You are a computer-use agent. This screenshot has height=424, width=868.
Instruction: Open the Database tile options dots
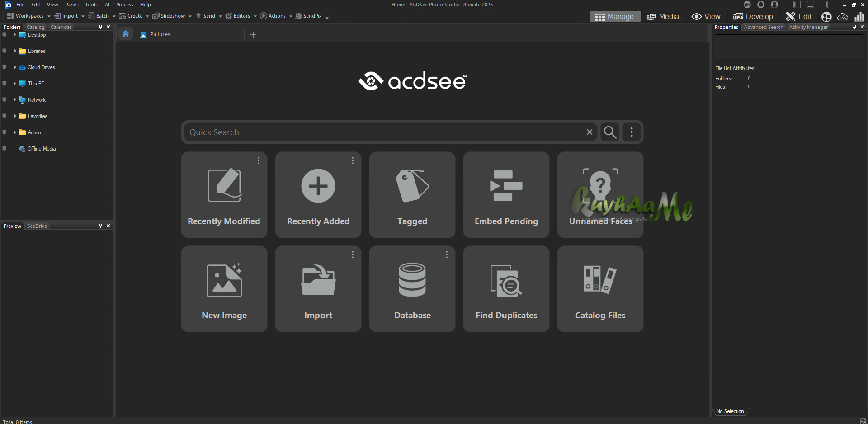point(447,254)
